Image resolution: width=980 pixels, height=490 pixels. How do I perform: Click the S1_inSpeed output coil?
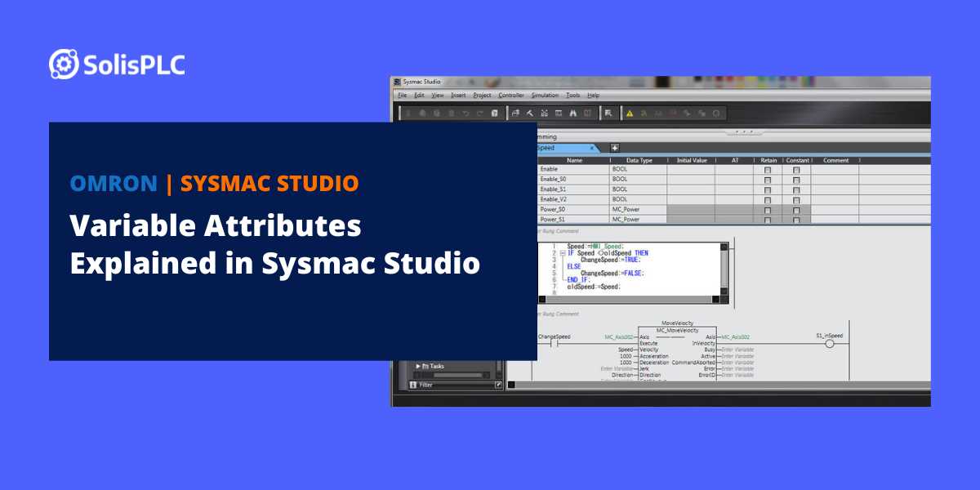point(830,344)
